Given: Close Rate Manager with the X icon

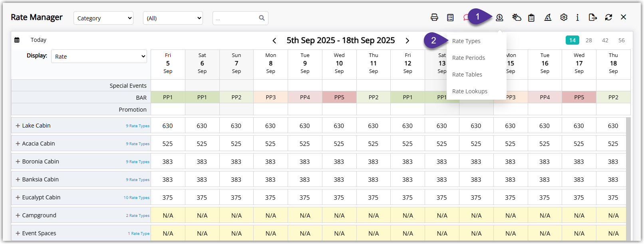Looking at the screenshot, I should coord(623,17).
